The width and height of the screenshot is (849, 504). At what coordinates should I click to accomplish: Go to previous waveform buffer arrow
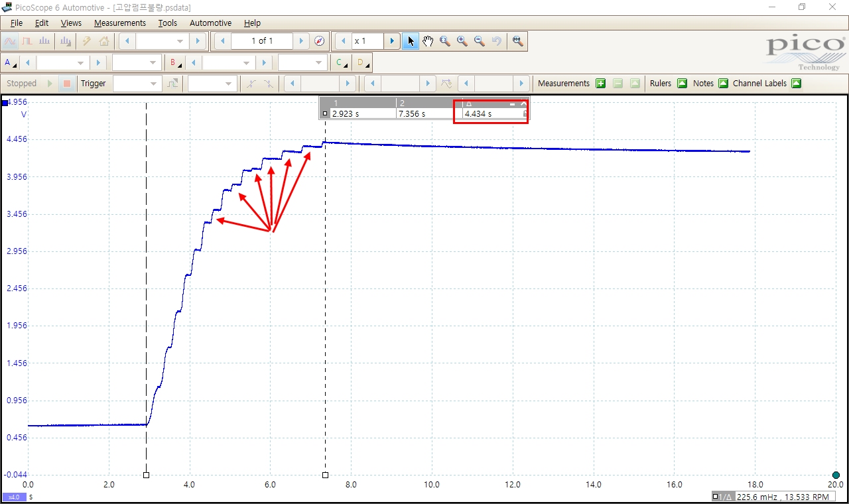pyautogui.click(x=222, y=41)
